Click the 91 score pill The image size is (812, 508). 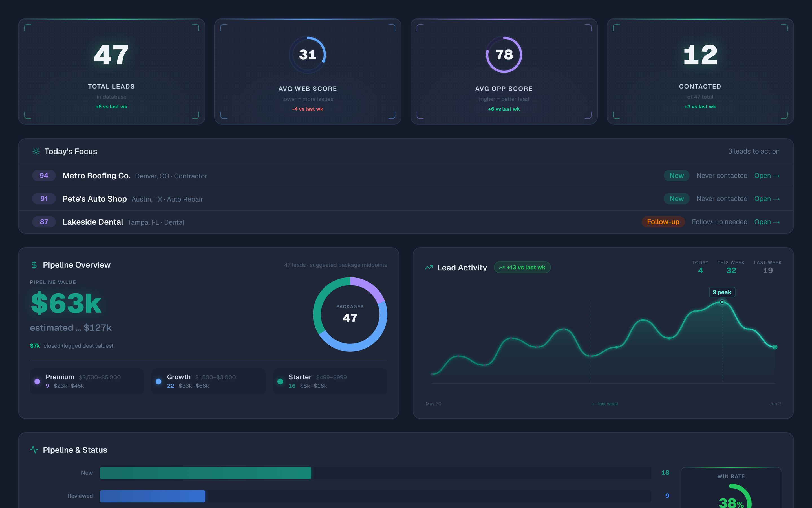[44, 199]
